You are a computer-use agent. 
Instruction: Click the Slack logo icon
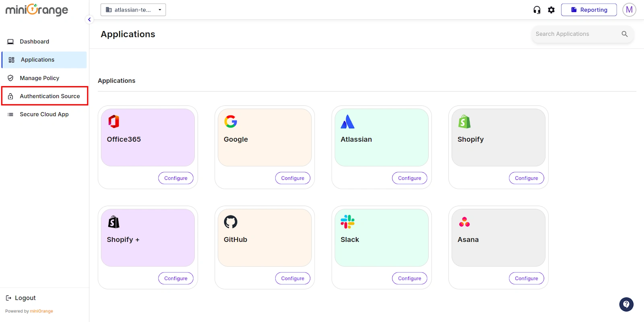[x=347, y=222]
